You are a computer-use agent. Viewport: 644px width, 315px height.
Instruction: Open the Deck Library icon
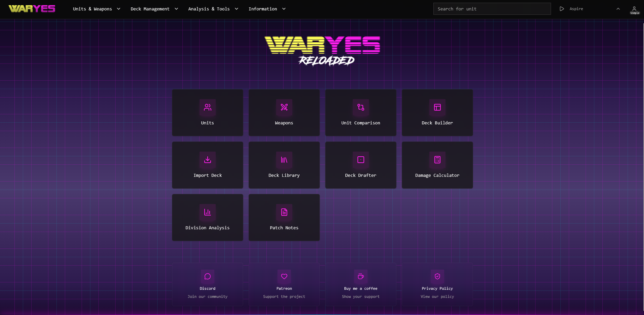click(x=284, y=160)
